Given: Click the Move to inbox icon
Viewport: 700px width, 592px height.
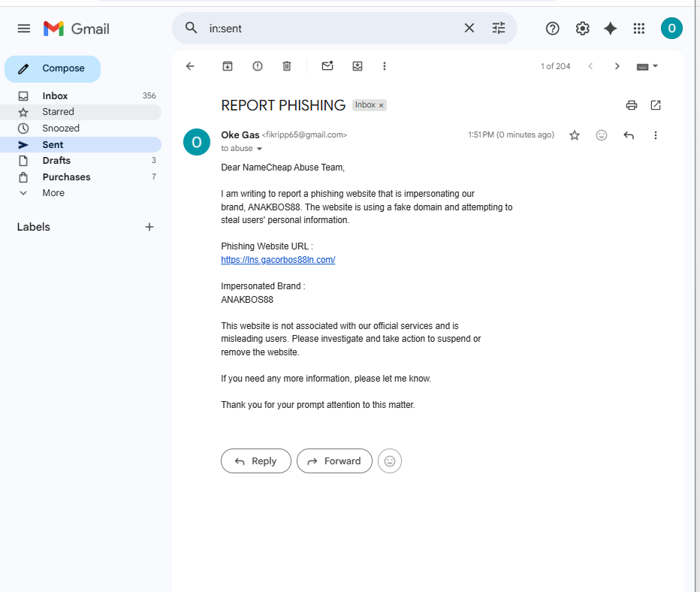Looking at the screenshot, I should (x=358, y=66).
